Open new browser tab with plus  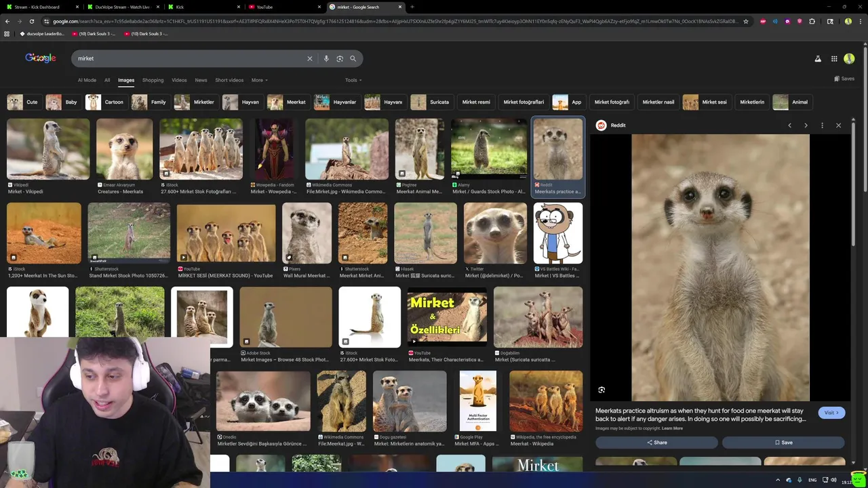(412, 7)
